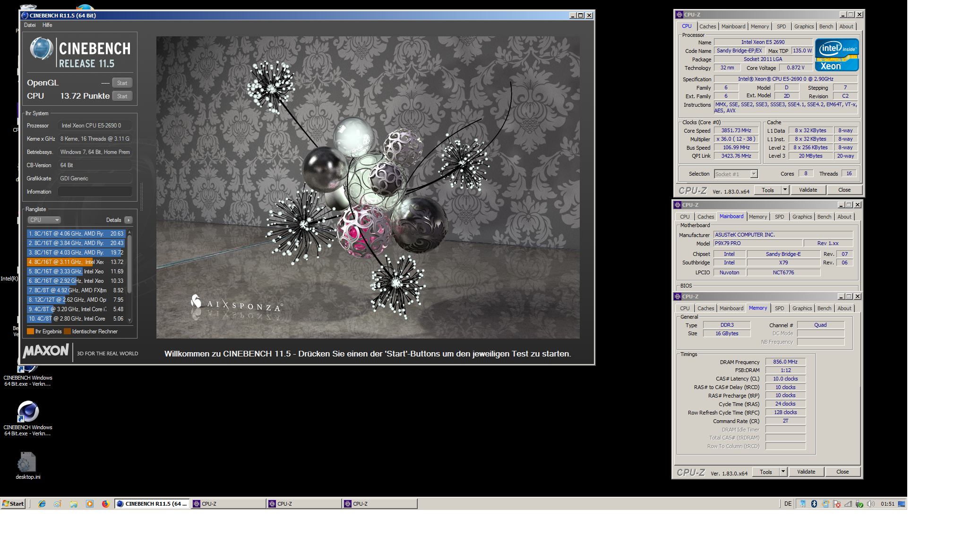Click the Windows flag tray icon beside Bluetooth
Viewport: 980px width, 551px height.
[825, 504]
